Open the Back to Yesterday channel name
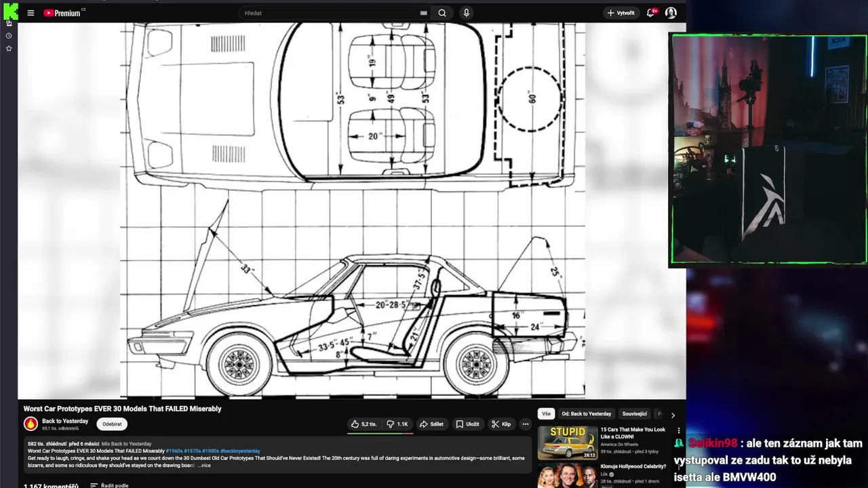Image resolution: width=868 pixels, height=488 pixels. pos(65,421)
